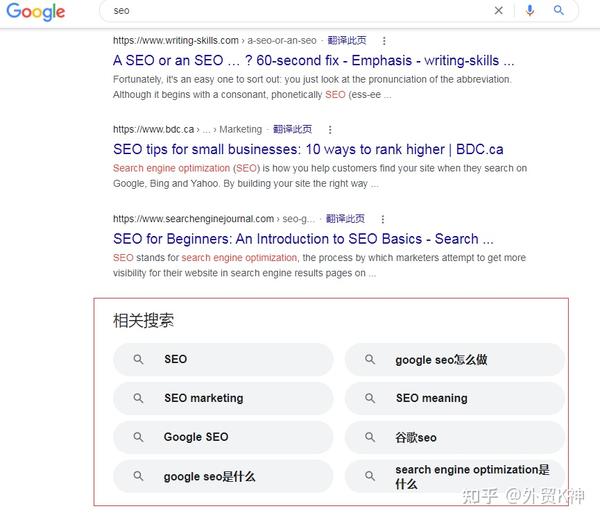Screen dimensions: 600x520
Task: Select related search "google seo怎么做"
Action: [x=455, y=359]
